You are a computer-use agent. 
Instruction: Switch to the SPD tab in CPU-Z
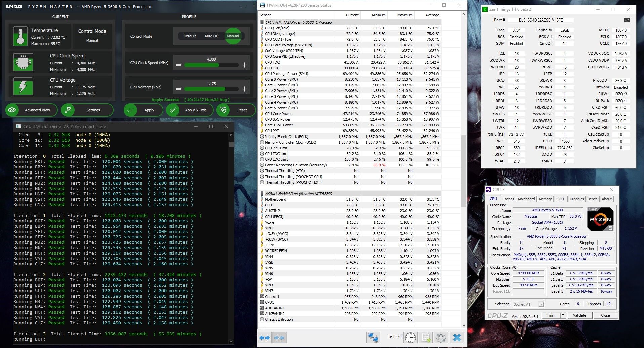click(561, 199)
